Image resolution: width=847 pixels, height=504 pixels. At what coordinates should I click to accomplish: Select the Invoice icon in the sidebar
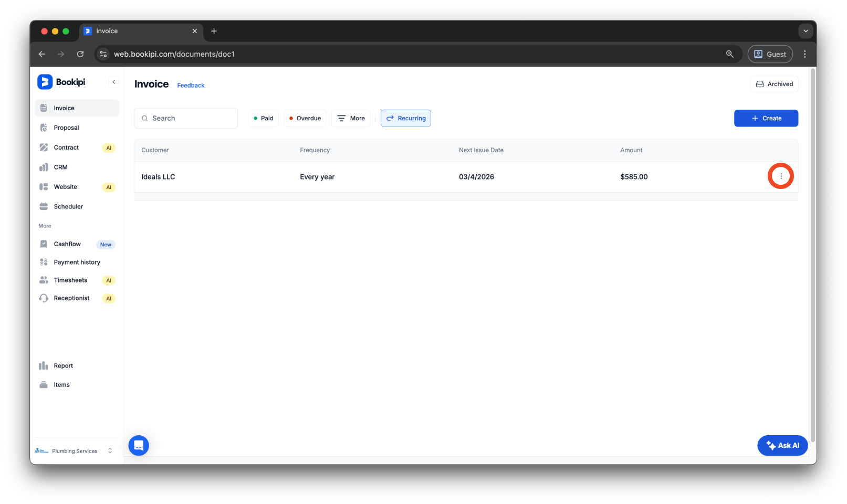[x=44, y=108]
